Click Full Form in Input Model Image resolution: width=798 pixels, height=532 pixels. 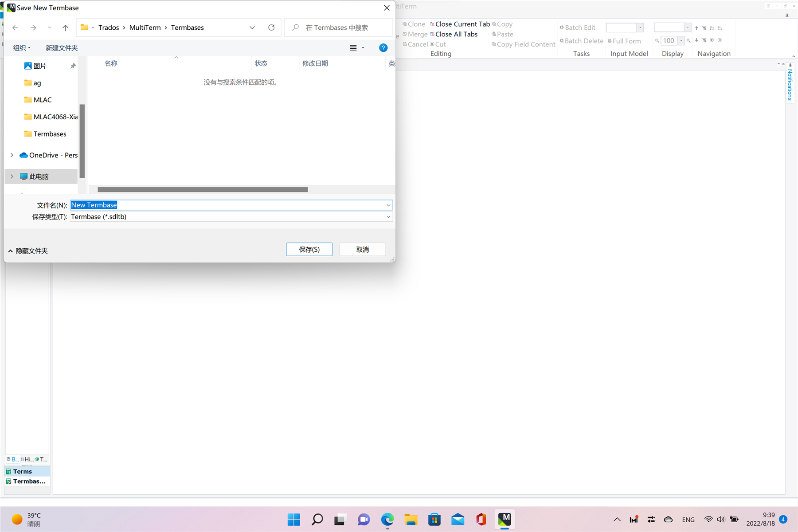[624, 41]
